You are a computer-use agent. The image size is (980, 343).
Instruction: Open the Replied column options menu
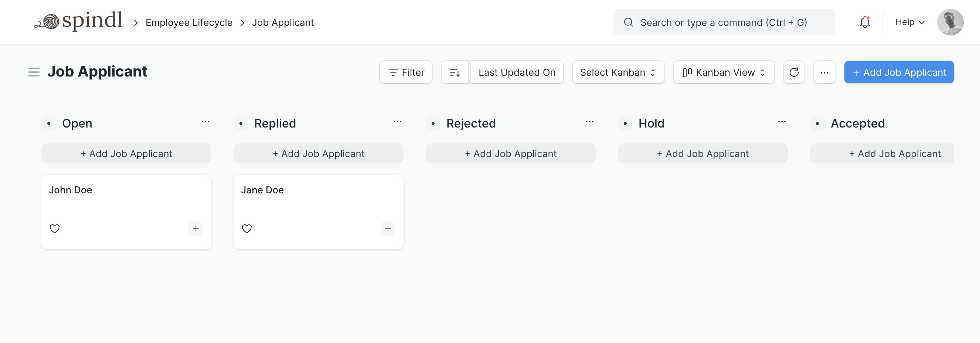coord(398,122)
